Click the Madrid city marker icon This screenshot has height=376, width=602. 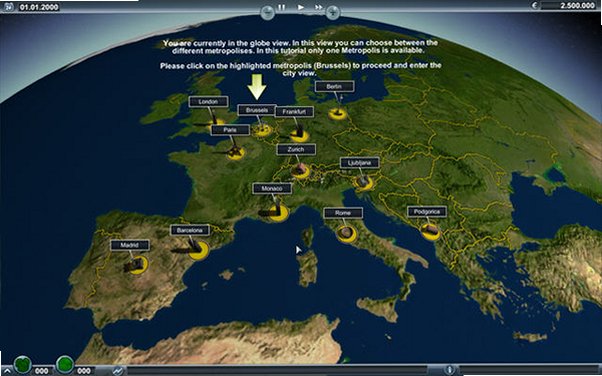137,265
